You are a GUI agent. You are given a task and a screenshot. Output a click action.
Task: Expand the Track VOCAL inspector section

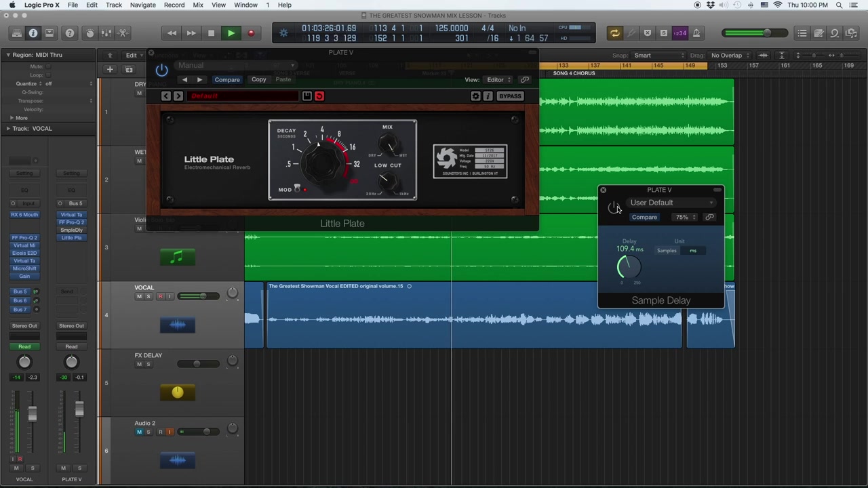(8, 128)
